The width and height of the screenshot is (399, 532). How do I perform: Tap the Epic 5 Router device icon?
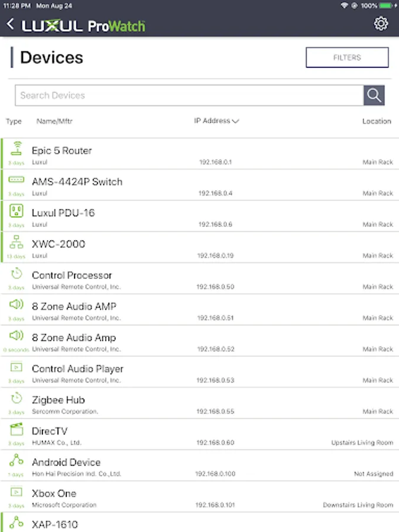tap(17, 148)
